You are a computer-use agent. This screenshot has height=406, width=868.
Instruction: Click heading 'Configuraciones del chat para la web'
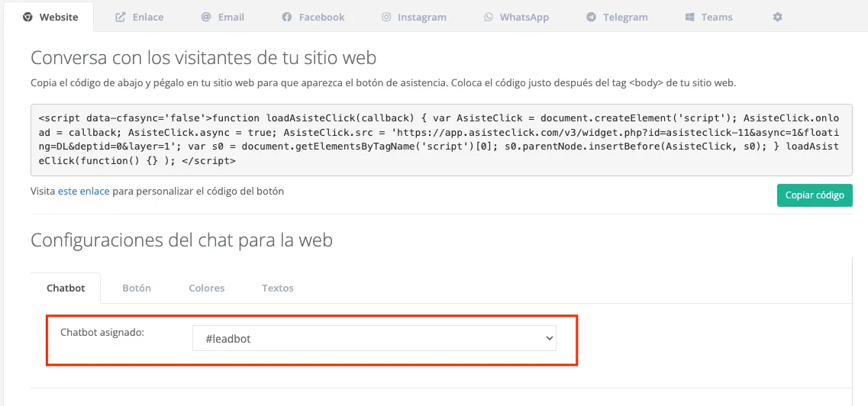[182, 240]
